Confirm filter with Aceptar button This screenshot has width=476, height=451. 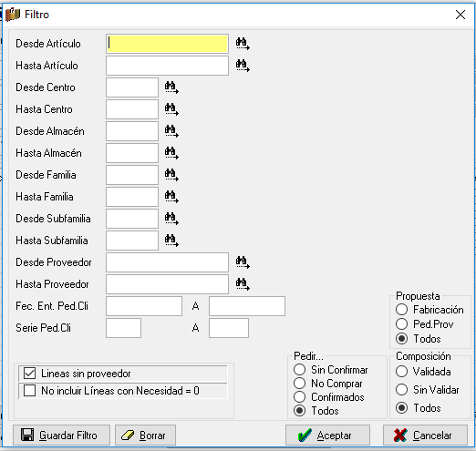point(327,436)
